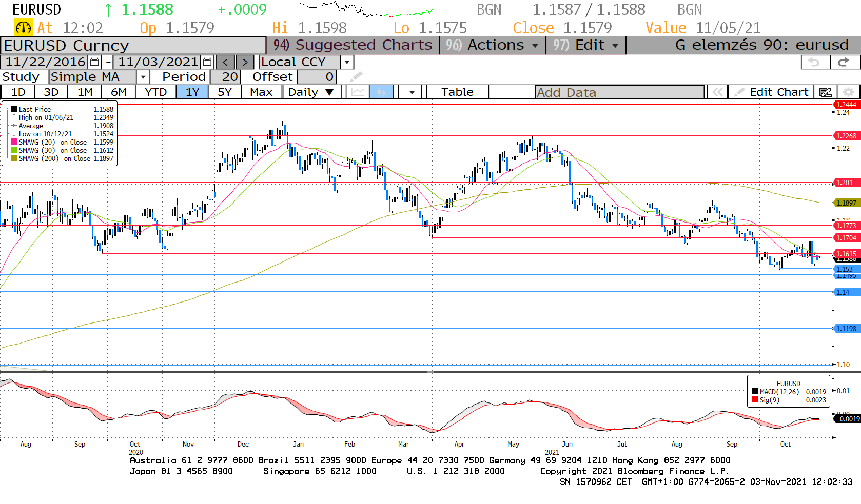Image resolution: width=861 pixels, height=504 pixels.
Task: Click the undo arrow button
Action: [x=815, y=62]
